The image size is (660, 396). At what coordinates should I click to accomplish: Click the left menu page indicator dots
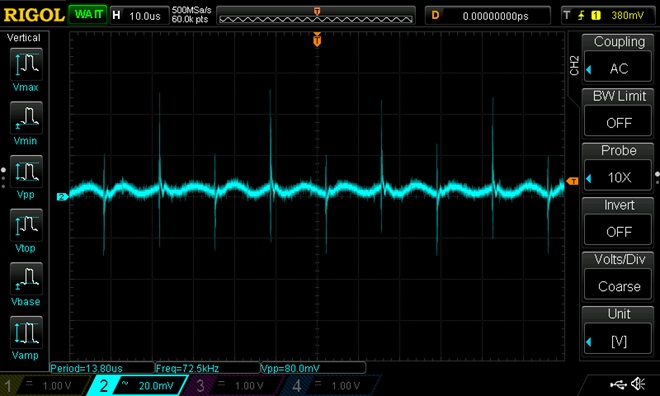3,178
